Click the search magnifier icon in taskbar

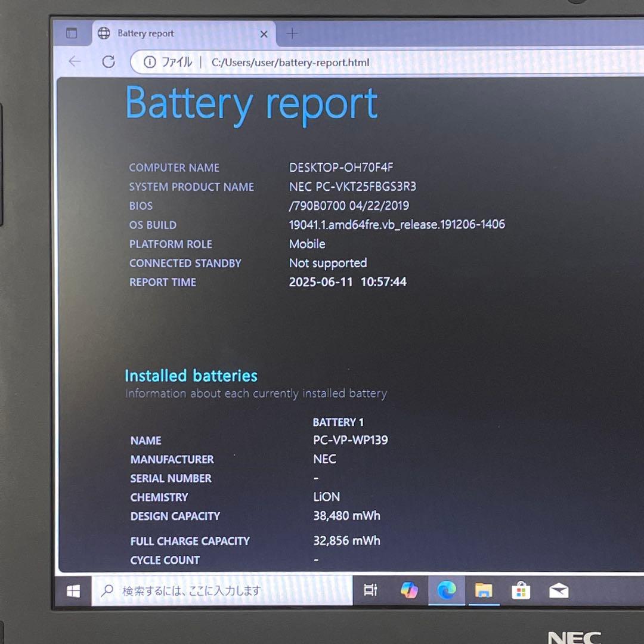[107, 590]
